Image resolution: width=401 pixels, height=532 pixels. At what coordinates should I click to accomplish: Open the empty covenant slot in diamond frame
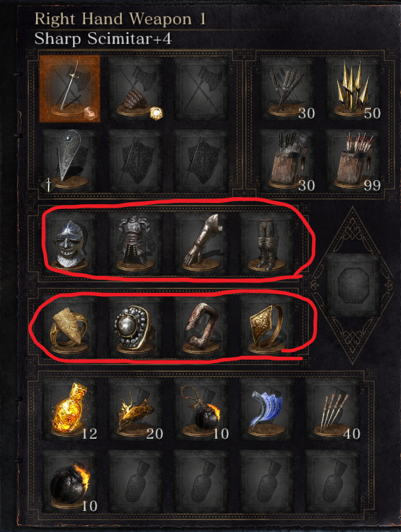coord(353,284)
